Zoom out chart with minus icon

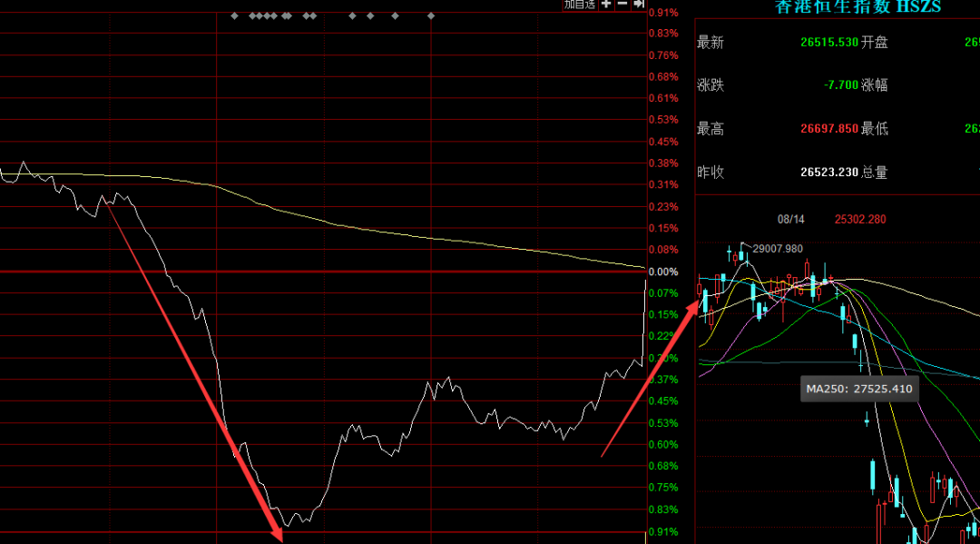click(622, 5)
